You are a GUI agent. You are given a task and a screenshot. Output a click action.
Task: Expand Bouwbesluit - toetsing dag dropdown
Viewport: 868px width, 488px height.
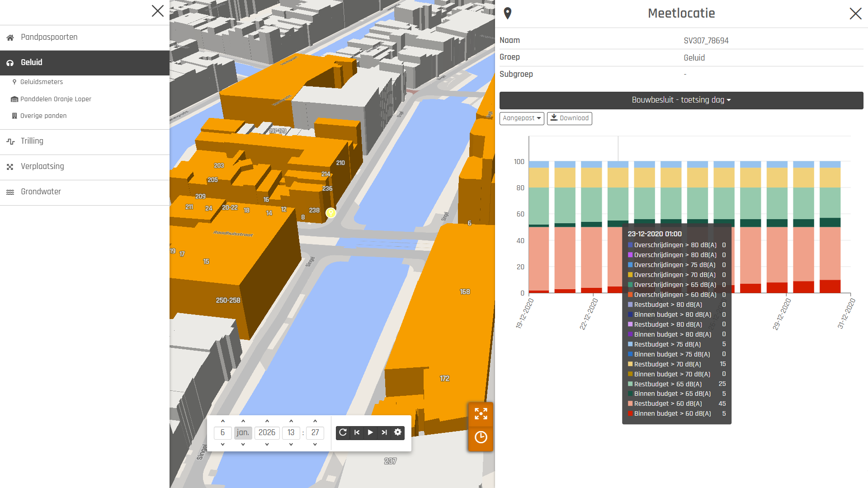pyautogui.click(x=681, y=100)
